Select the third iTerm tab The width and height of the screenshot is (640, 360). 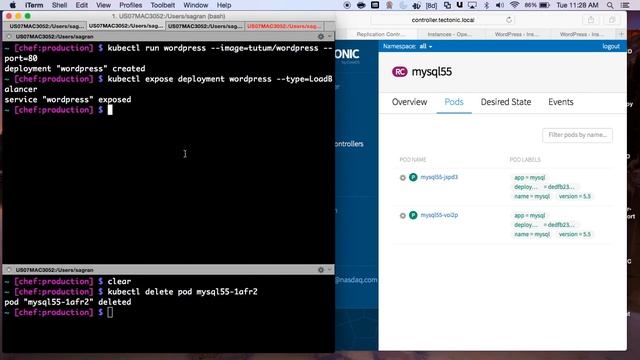(205, 26)
